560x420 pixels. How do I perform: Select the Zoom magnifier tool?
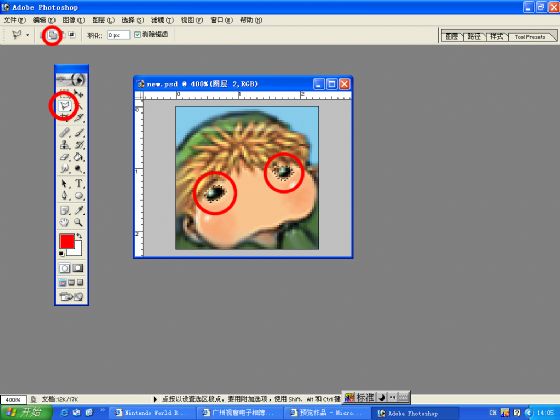click(x=79, y=222)
